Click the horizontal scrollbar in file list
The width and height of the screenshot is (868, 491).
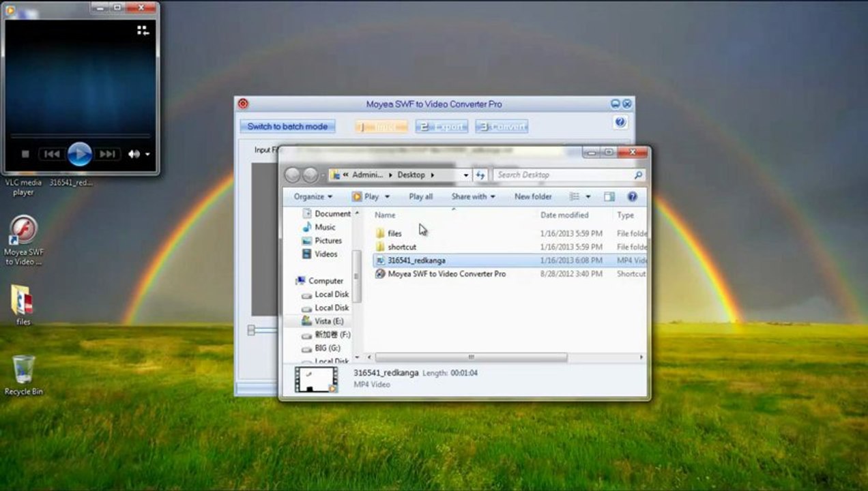coord(471,357)
